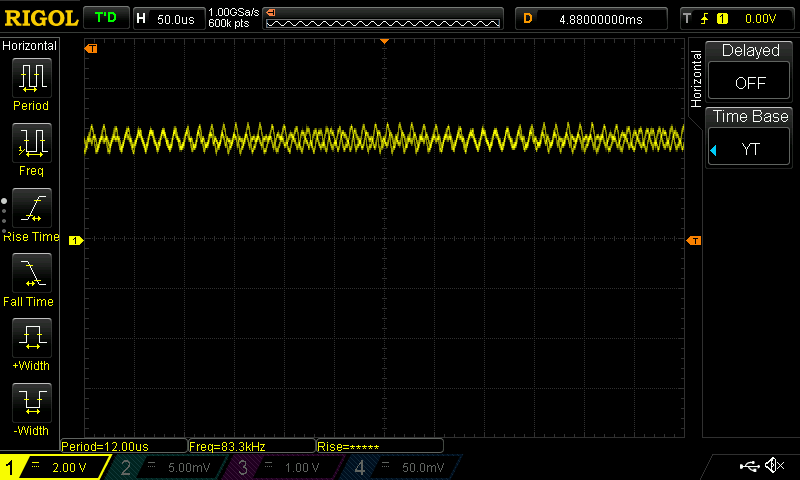This screenshot has width=800, height=480.
Task: Click the waveform memory overview bar
Action: 383,19
